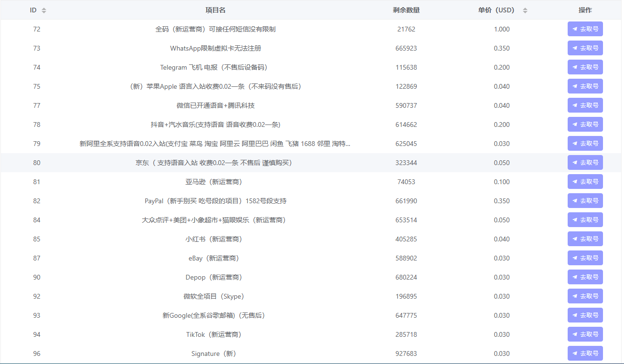Click 去取号 for 苹果Apple row
The width and height of the screenshot is (624, 364).
pos(585,86)
